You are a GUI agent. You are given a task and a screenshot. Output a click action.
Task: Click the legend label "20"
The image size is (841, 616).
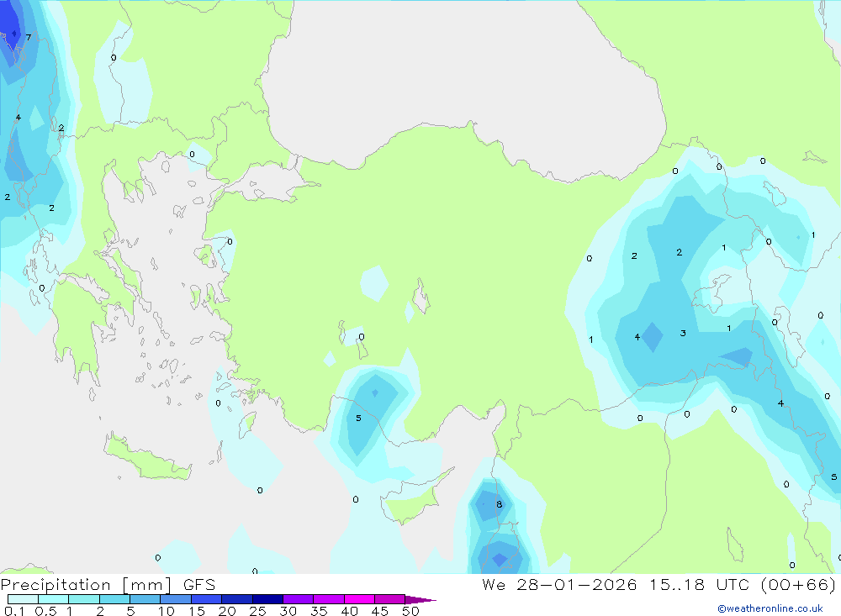tap(227, 611)
